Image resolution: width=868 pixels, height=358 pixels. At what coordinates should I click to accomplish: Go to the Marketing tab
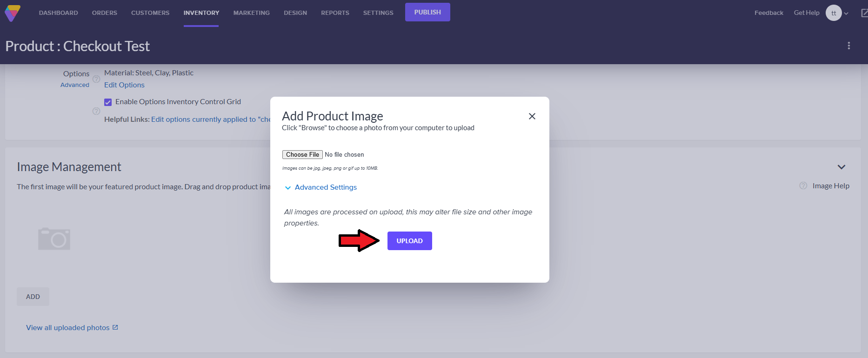click(x=251, y=13)
